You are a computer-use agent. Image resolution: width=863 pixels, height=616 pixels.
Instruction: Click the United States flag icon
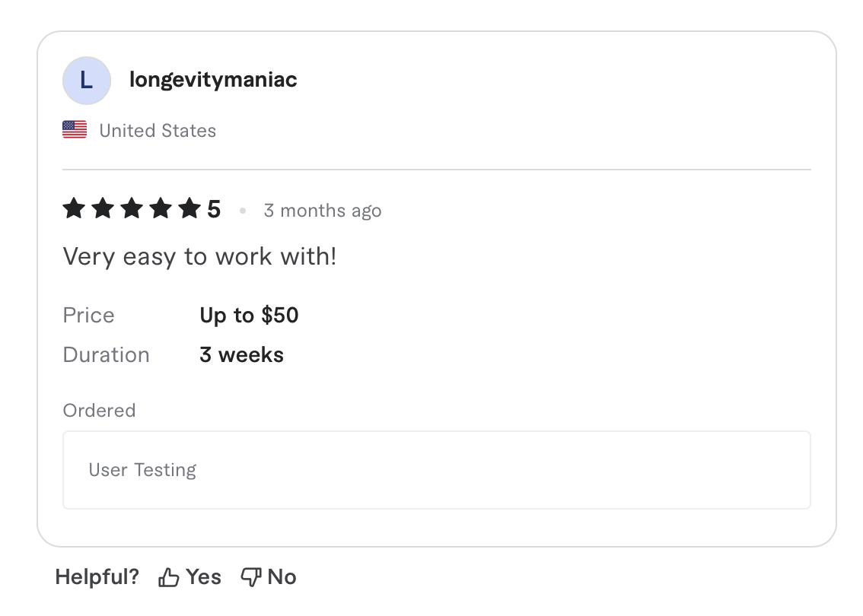(x=74, y=129)
